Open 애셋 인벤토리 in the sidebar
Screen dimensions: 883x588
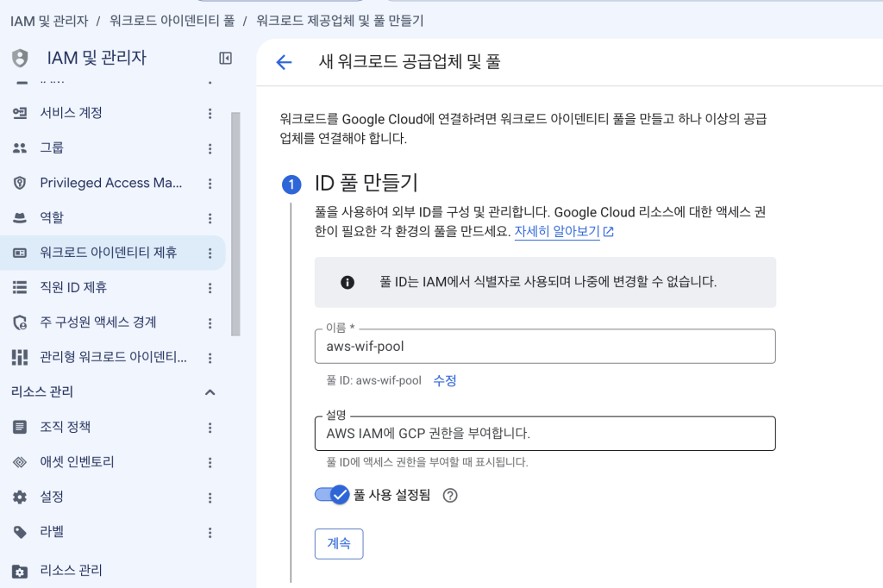pos(77,462)
